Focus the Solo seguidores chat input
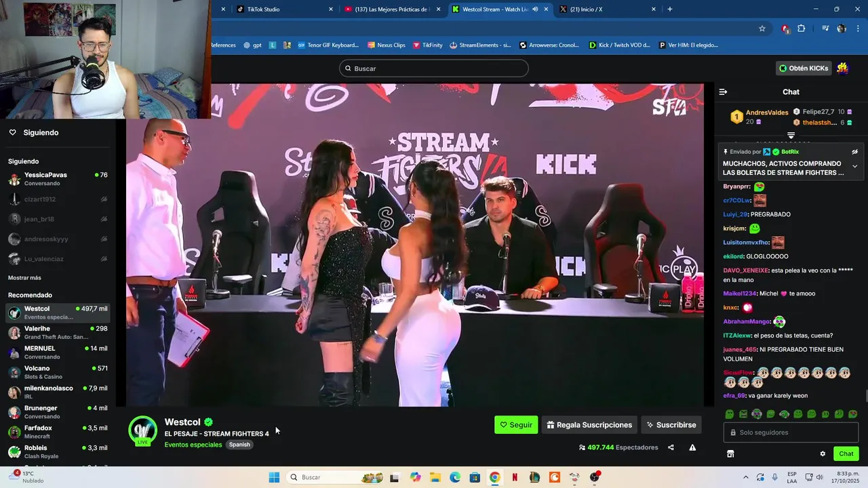This screenshot has height=488, width=868. click(x=791, y=432)
